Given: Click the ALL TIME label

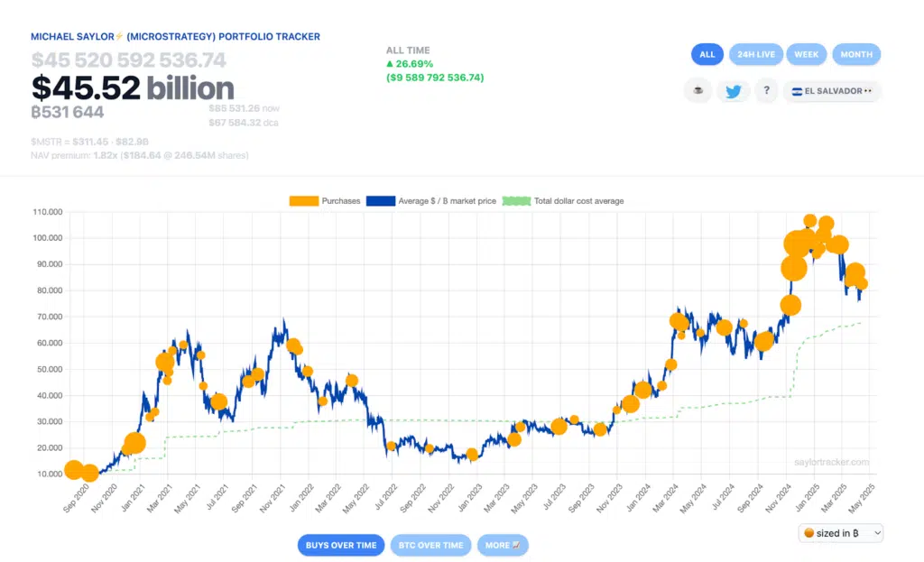Looking at the screenshot, I should click(x=408, y=51).
